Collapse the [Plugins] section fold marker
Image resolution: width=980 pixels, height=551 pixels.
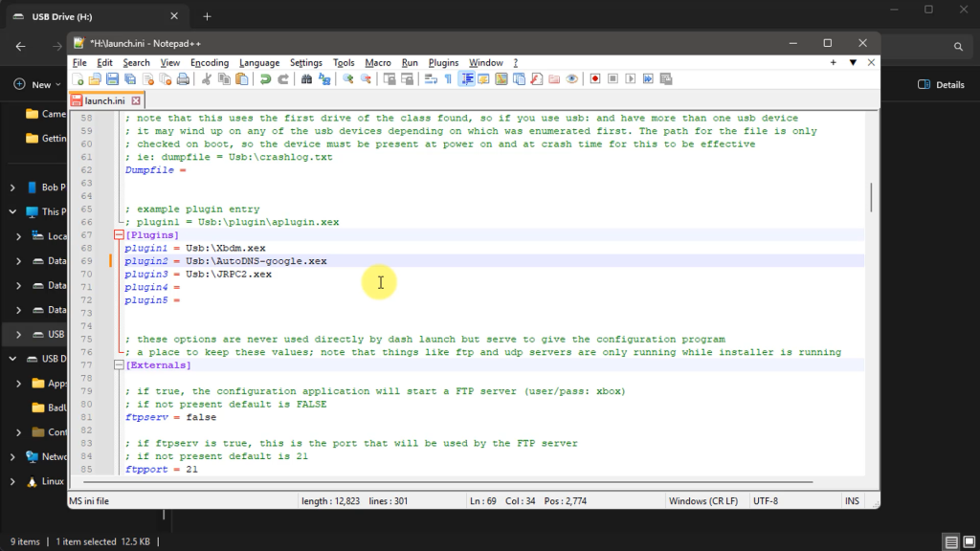(119, 235)
